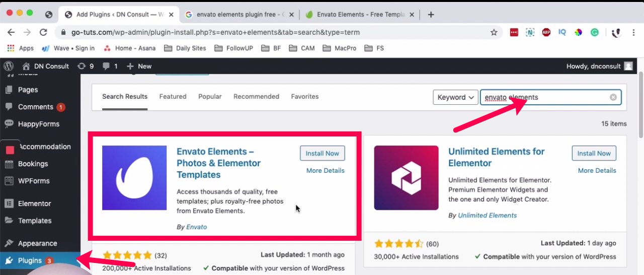Click the Envato author link
Screen dimensions: 644x275
click(x=197, y=227)
